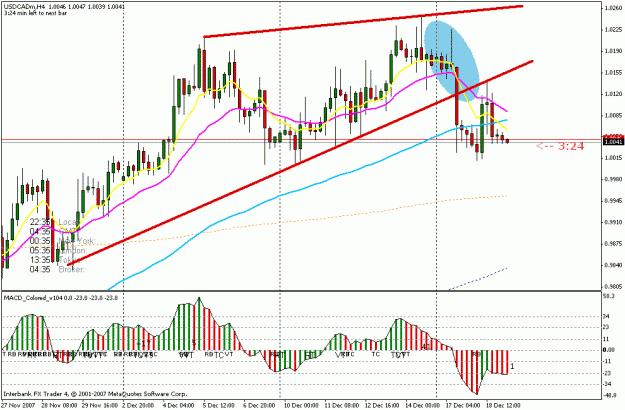
Task: Click the '1.0225' price axis label
Action: coord(612,29)
